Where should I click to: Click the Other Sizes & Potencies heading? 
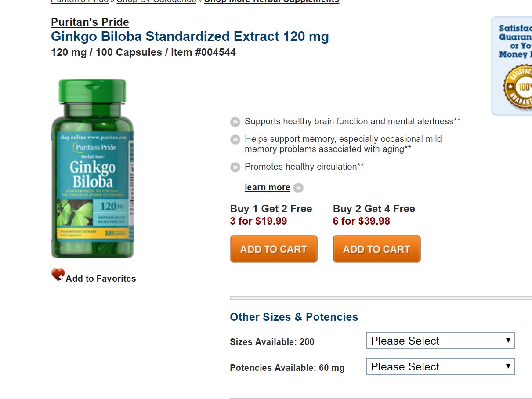294,317
